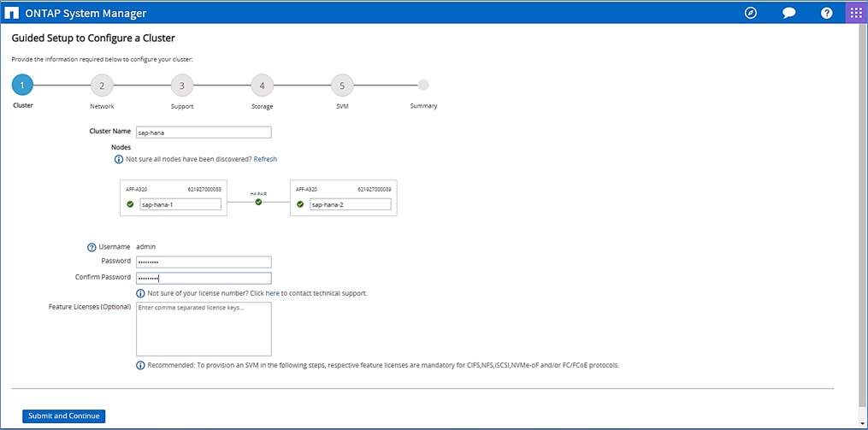Click serial number 621927000089
The width and height of the screenshot is (868, 430).
point(375,189)
